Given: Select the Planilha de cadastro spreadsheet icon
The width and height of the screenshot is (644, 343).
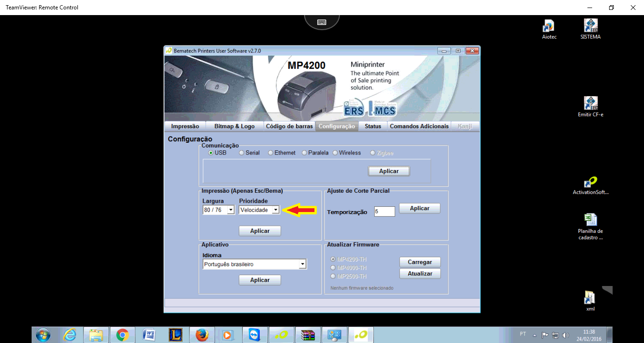Looking at the screenshot, I should click(x=591, y=227).
